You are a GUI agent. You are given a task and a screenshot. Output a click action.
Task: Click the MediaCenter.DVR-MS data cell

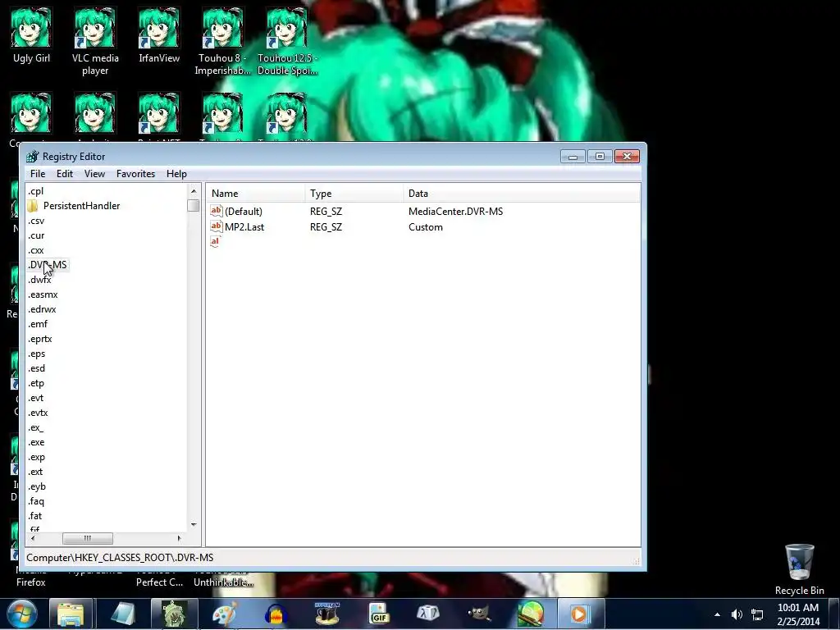pos(455,211)
